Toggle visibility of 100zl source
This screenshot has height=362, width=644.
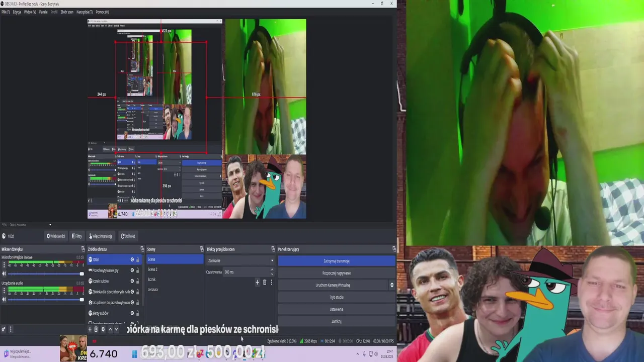tap(132, 260)
